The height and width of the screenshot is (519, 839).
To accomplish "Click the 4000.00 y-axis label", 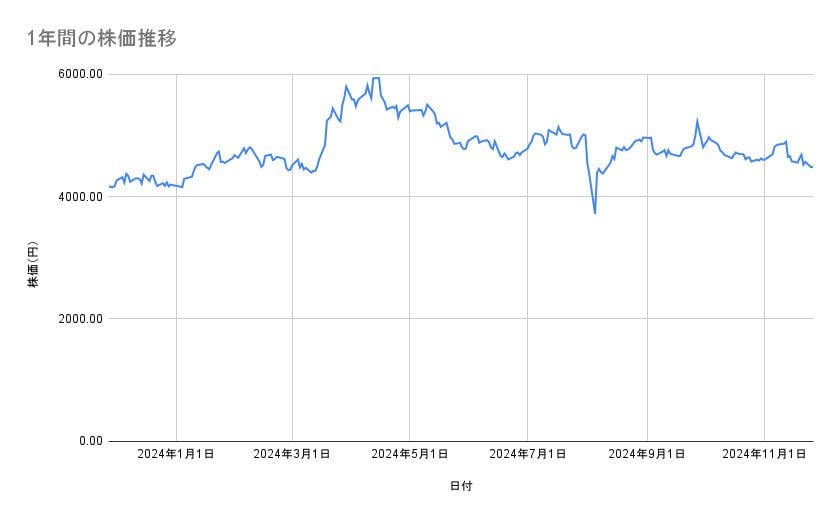I will 81,197.
